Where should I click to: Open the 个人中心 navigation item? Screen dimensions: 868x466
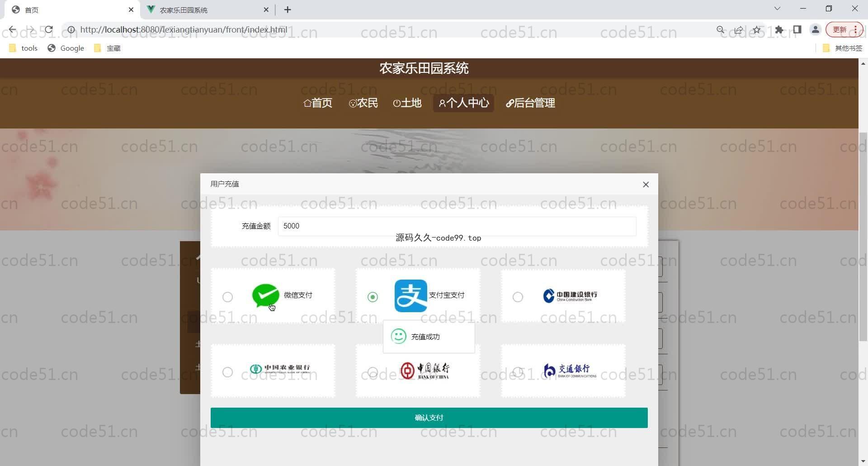[x=463, y=103]
